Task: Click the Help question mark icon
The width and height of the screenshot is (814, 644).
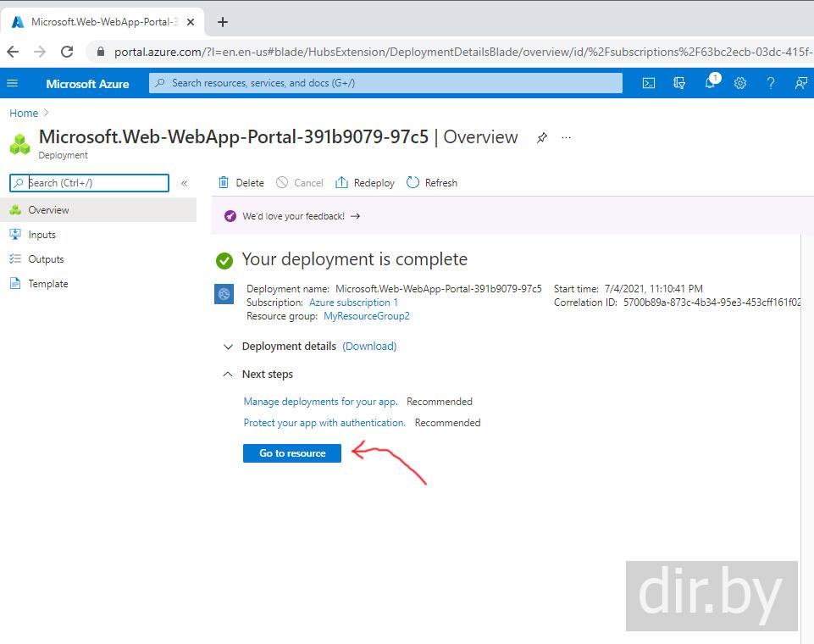Action: (x=771, y=83)
